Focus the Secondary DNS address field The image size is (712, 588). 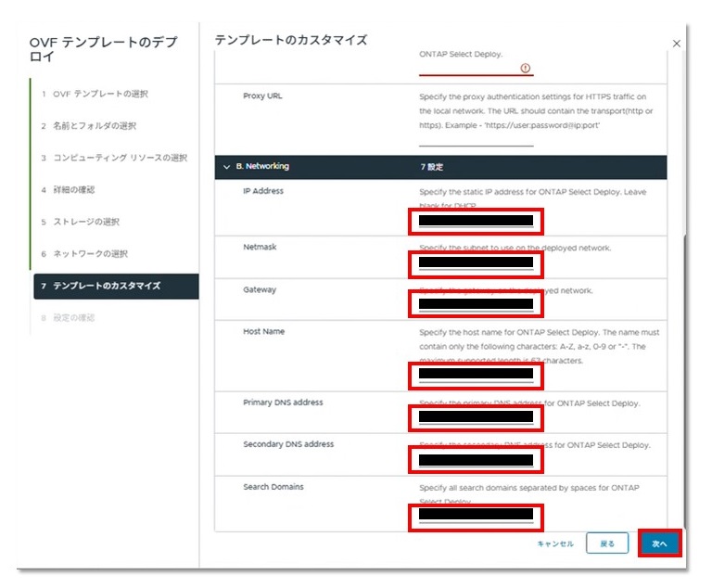(x=476, y=460)
